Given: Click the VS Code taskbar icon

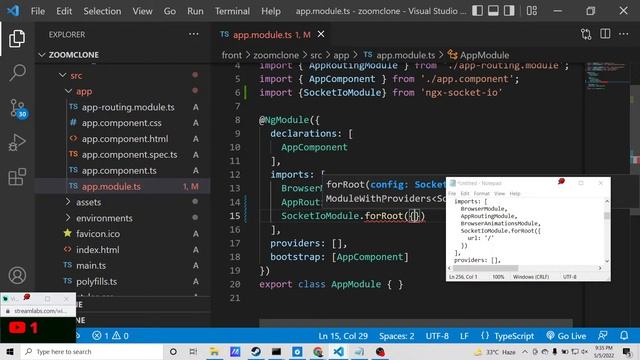Looking at the screenshot, I should (x=338, y=351).
